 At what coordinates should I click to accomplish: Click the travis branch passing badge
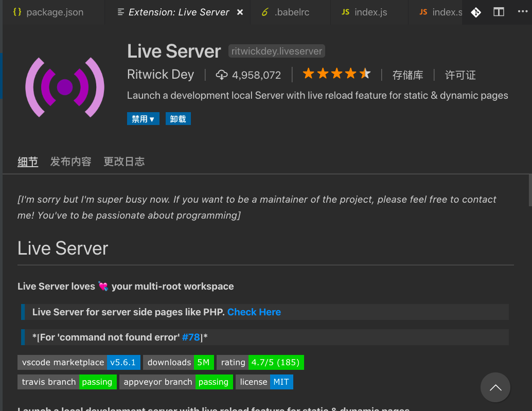click(67, 382)
